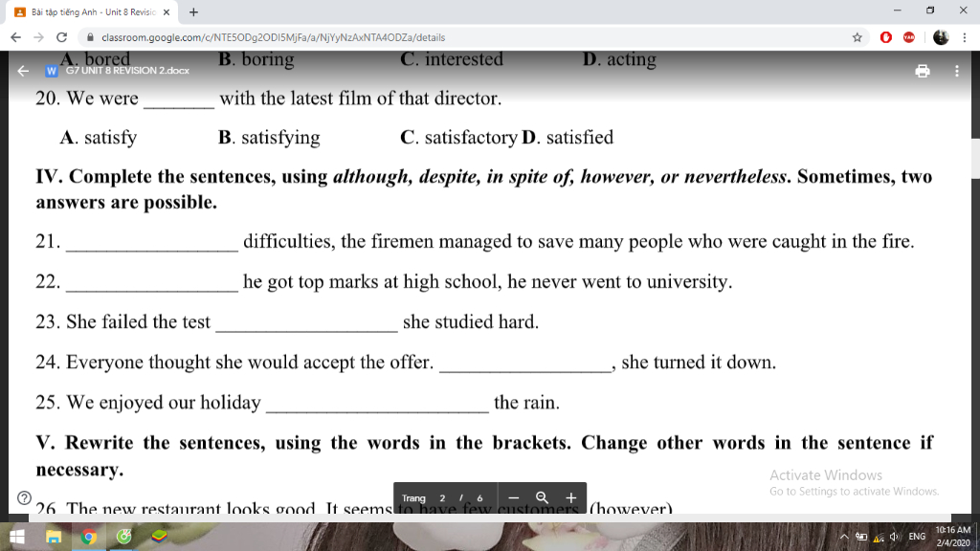980x551 pixels.
Task: Open a new browser tab
Action: pos(193,11)
